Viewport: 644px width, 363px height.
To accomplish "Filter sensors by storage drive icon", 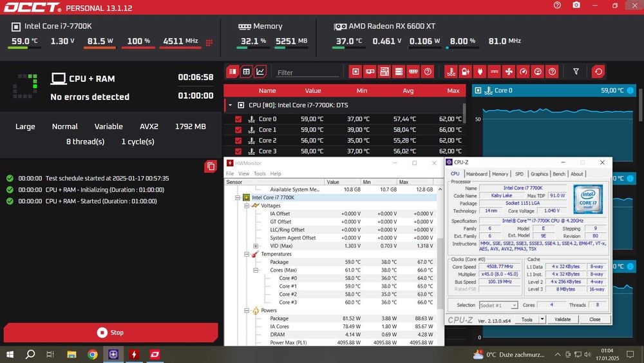I will tap(399, 72).
